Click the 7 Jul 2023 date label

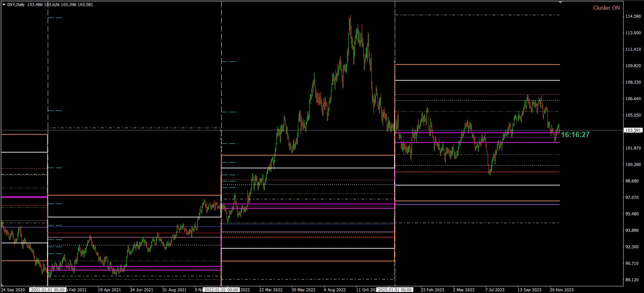coord(495,290)
